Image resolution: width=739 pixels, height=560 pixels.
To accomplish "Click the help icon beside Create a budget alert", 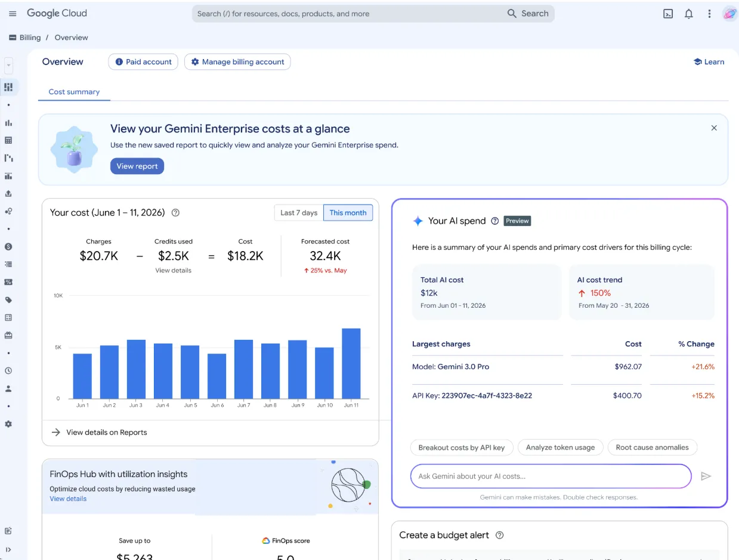I will pos(500,535).
